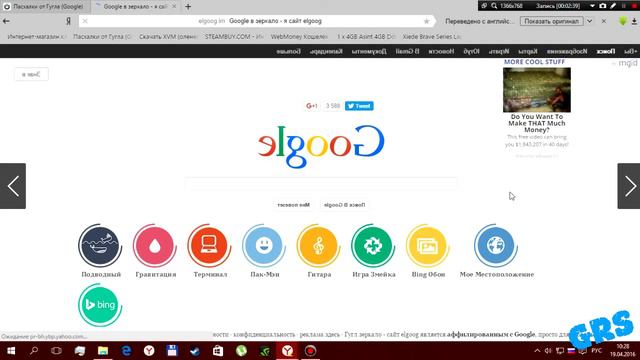
Task: Open mirrored Новости item in black bar
Action: point(441,51)
